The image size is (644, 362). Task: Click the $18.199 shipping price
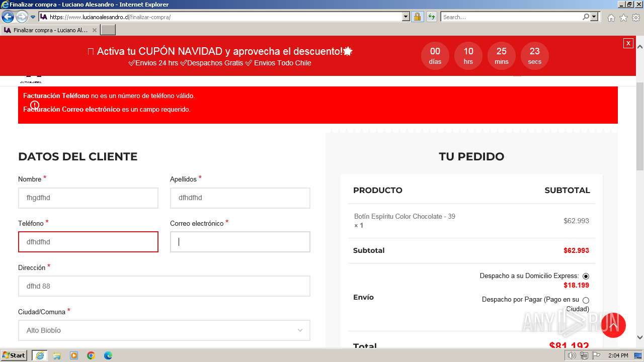click(576, 285)
